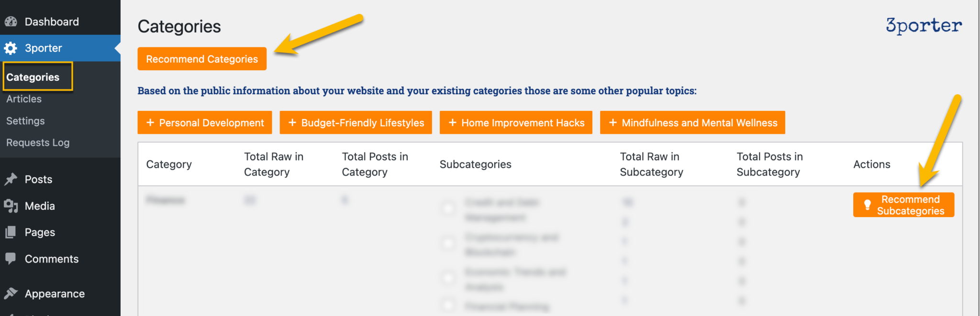Image resolution: width=980 pixels, height=316 pixels.
Task: Add the Budget-Friendly Lifestyles suggested category
Action: (x=356, y=122)
